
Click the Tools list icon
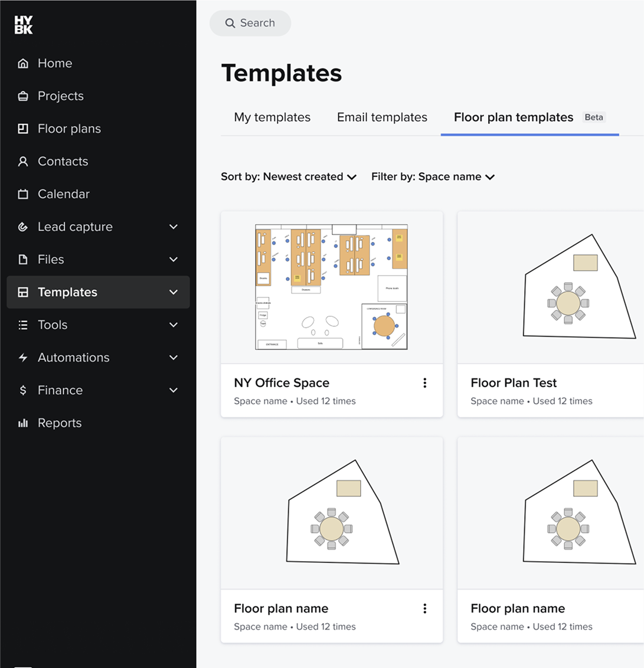[23, 325]
